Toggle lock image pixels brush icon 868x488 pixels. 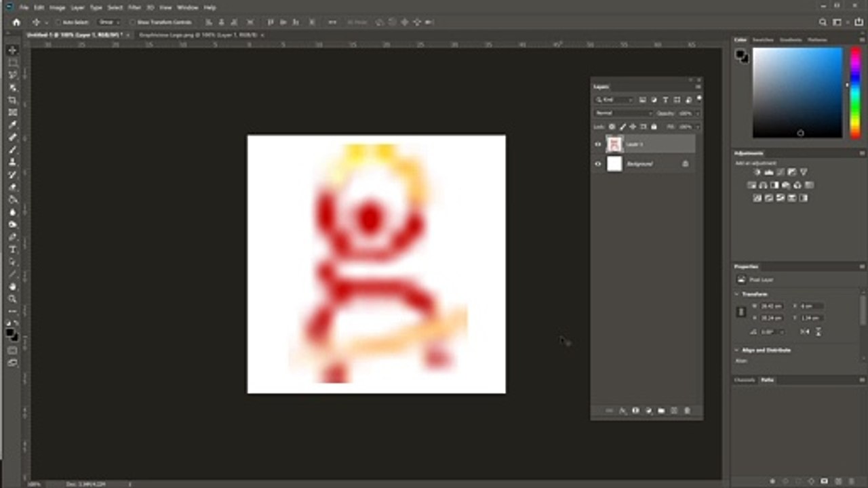point(623,127)
